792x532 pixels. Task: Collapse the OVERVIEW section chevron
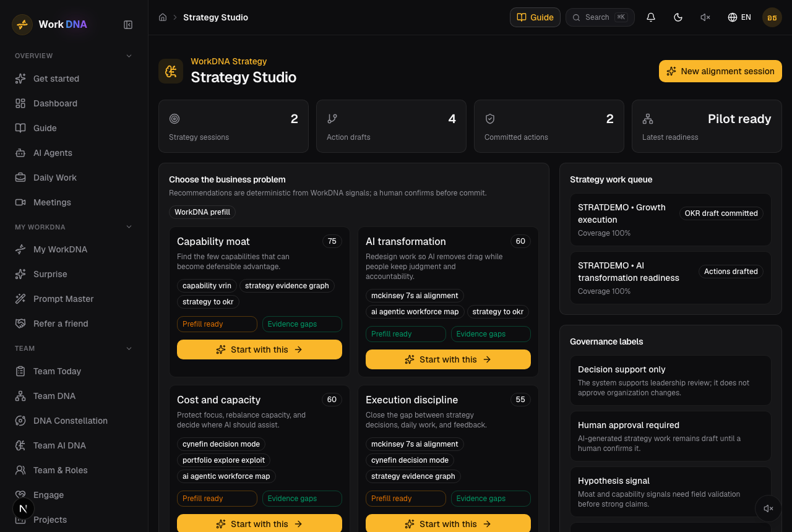coord(129,56)
